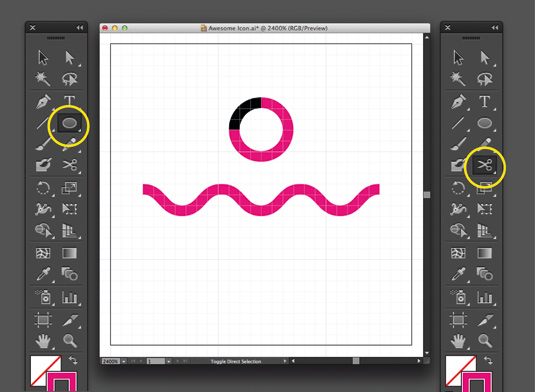Click the vertical scrollbar thumb of document window
535x392 pixels.
[x=427, y=194]
